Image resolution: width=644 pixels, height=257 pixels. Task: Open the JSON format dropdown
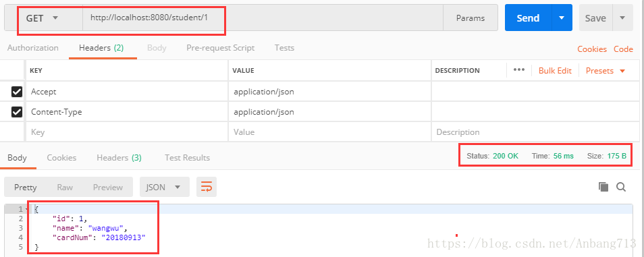point(165,188)
